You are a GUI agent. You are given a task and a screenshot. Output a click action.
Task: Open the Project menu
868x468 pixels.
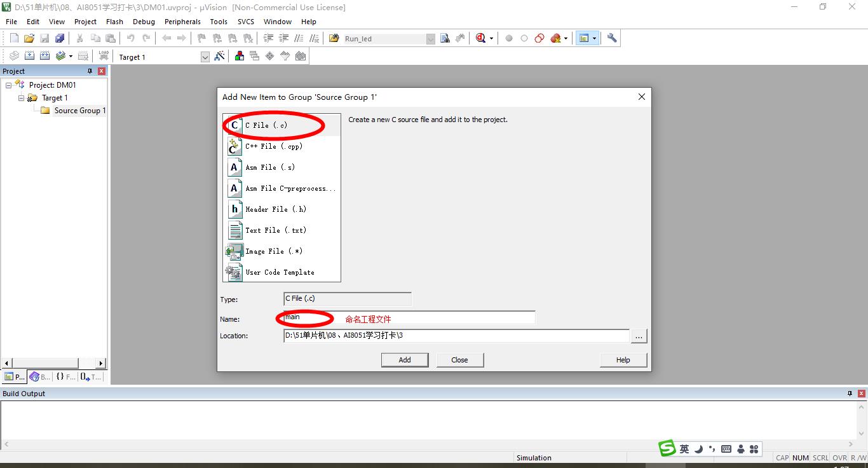pos(85,21)
